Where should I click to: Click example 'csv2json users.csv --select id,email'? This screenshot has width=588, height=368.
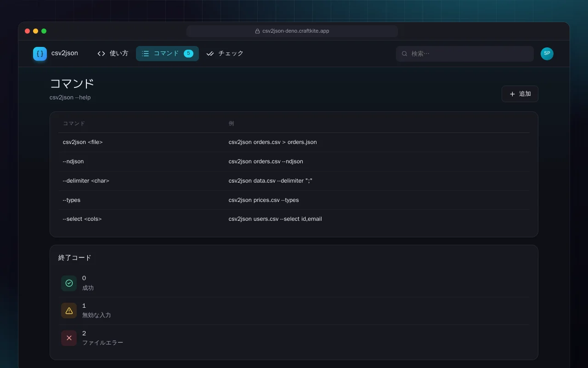[275, 219]
